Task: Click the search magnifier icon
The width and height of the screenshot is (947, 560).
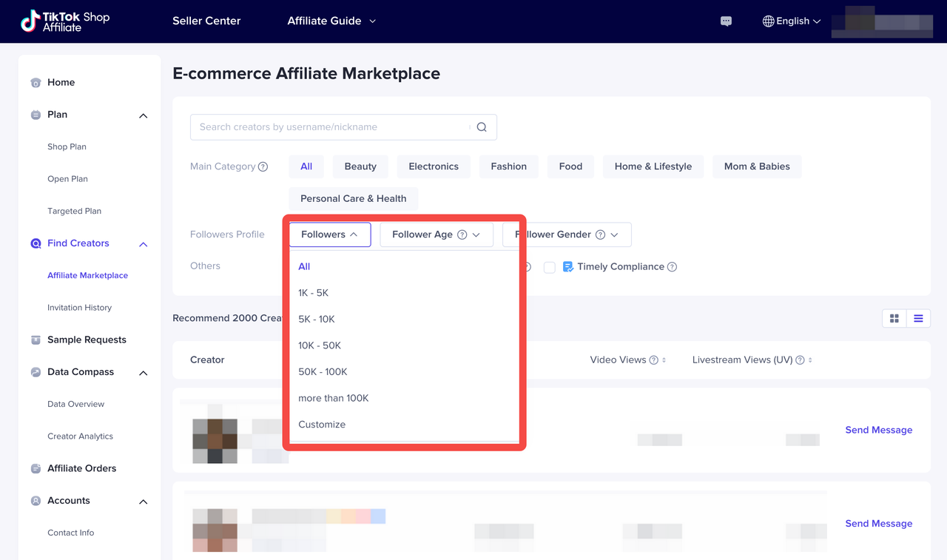Action: point(482,127)
